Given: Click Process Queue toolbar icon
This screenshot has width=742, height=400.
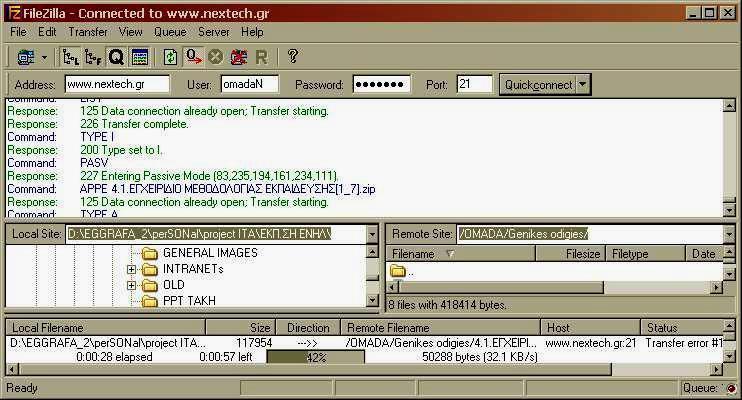Looking at the screenshot, I should (193, 57).
